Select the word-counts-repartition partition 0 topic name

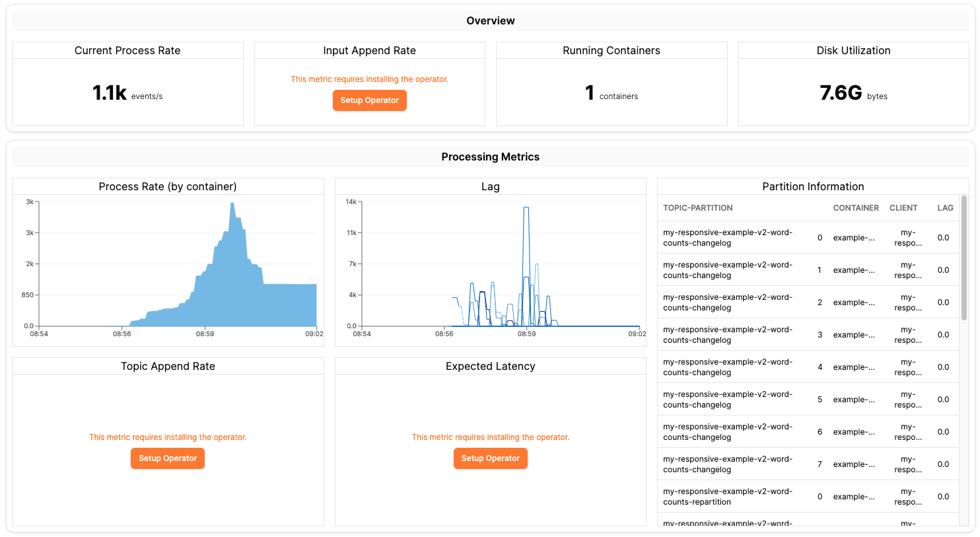[x=728, y=497]
